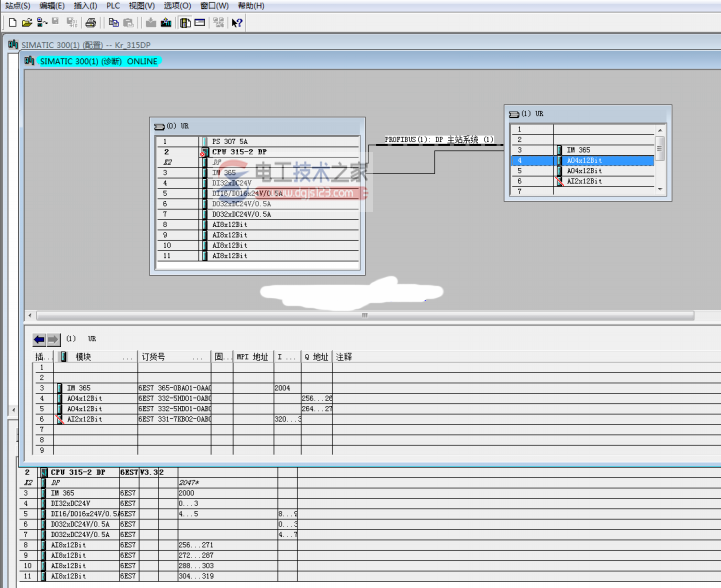Click the Q 地址 column header

point(316,357)
